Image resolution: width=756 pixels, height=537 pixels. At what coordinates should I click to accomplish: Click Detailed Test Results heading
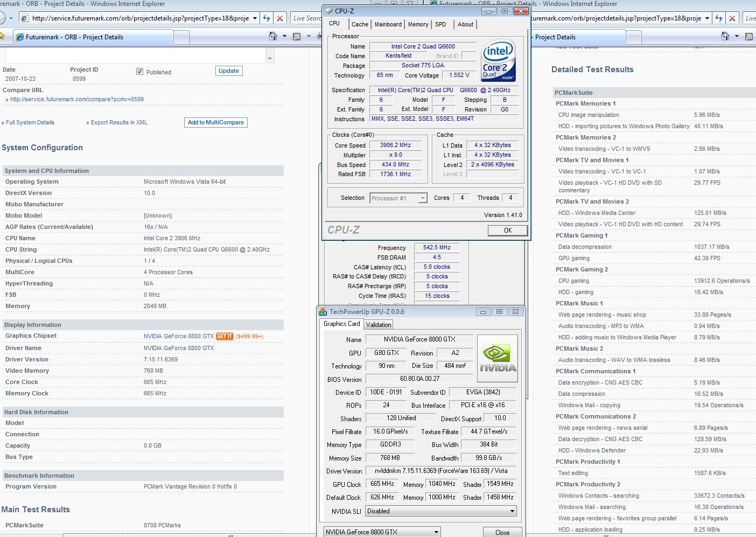(592, 69)
